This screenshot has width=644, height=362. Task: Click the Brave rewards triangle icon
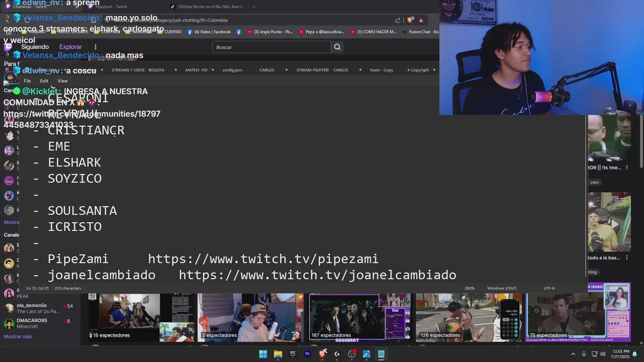tap(421, 20)
